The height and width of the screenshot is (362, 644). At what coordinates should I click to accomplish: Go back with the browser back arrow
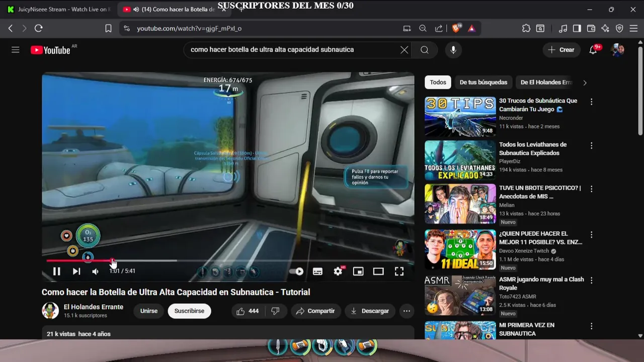pos(11,29)
